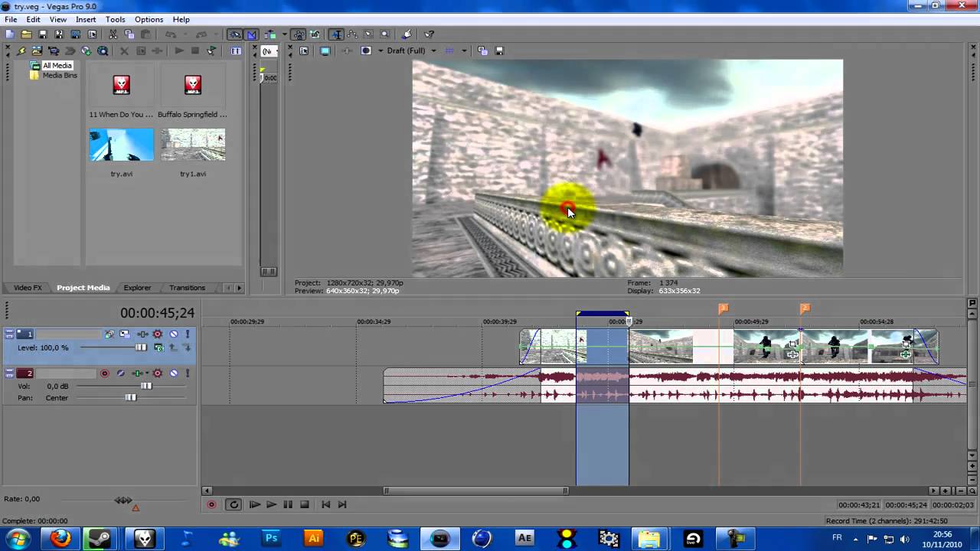The width and height of the screenshot is (980, 551).
Task: Toggle Split Screen View in preview toolbar
Action: tap(366, 51)
